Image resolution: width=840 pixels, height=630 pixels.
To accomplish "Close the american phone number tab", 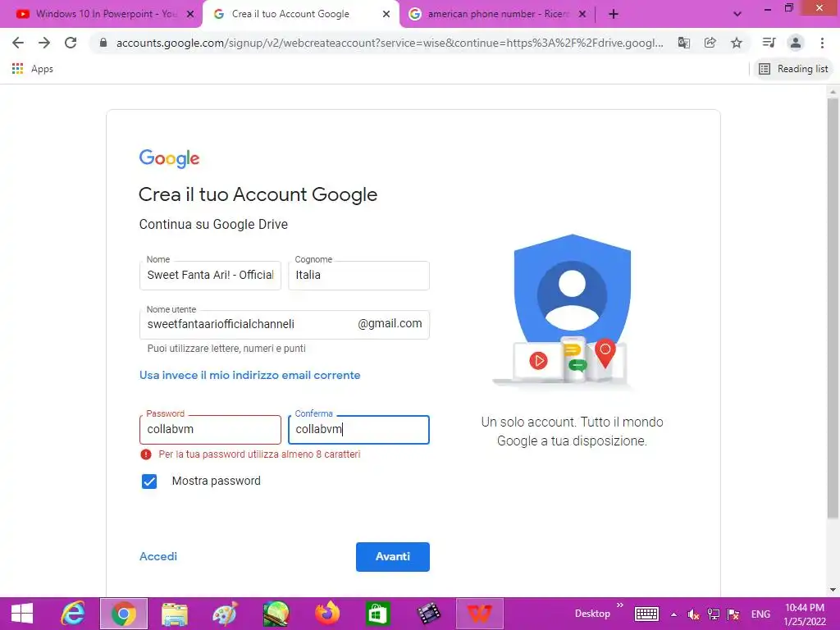I will pos(582,15).
